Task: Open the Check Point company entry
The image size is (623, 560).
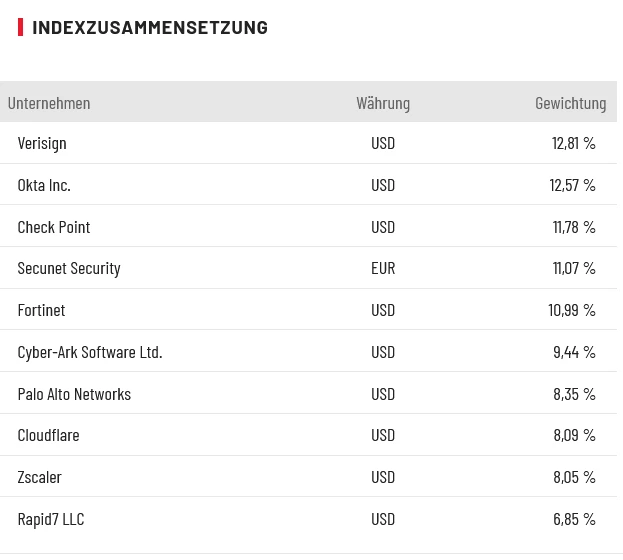Action: [54, 227]
